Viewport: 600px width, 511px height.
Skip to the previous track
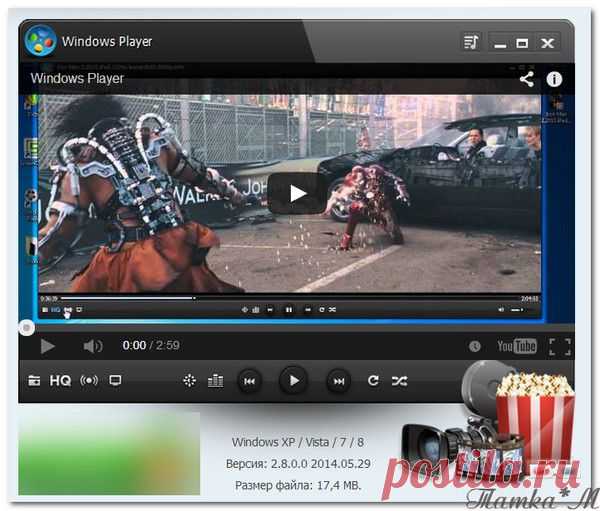249,381
